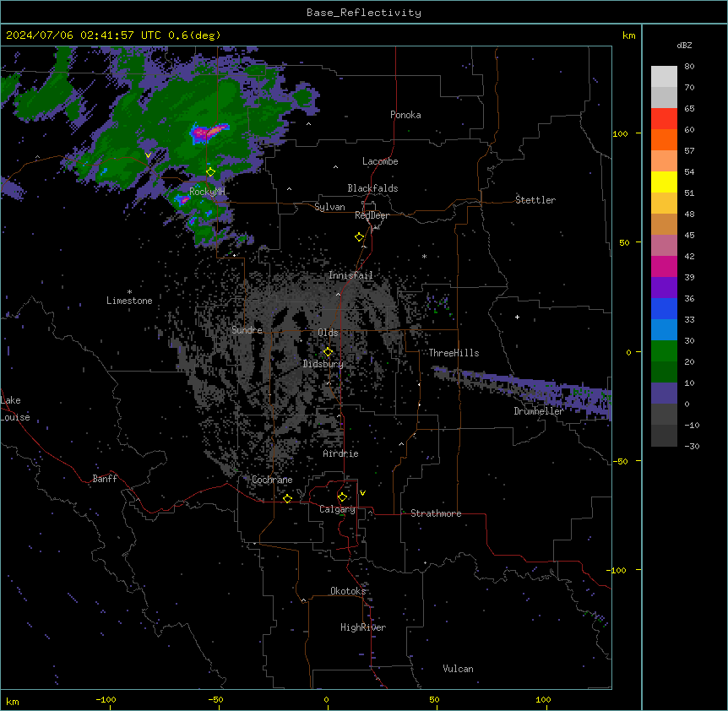Click the 100 tick on the right axis
728x711 pixels.
(x=620, y=133)
